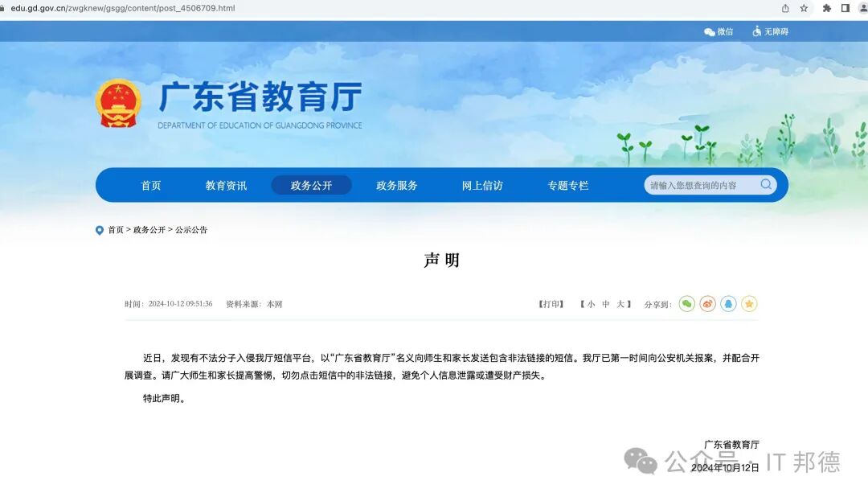Share the article to WeChat
Viewport: 868px width, 497px height.
687,304
